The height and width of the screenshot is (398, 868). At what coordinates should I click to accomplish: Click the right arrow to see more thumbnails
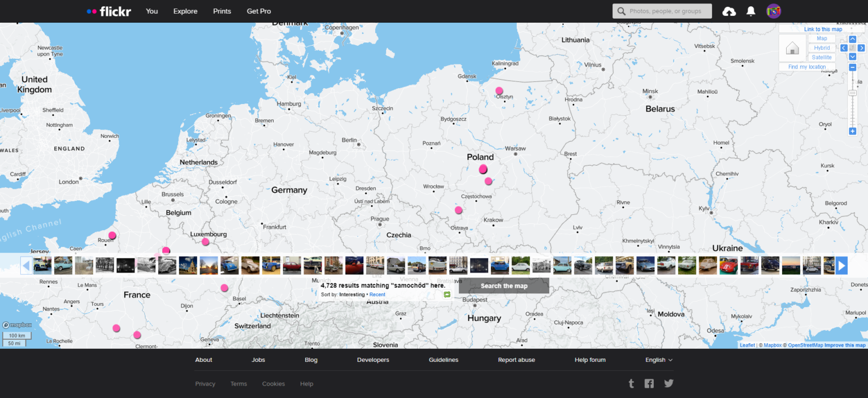tap(841, 265)
